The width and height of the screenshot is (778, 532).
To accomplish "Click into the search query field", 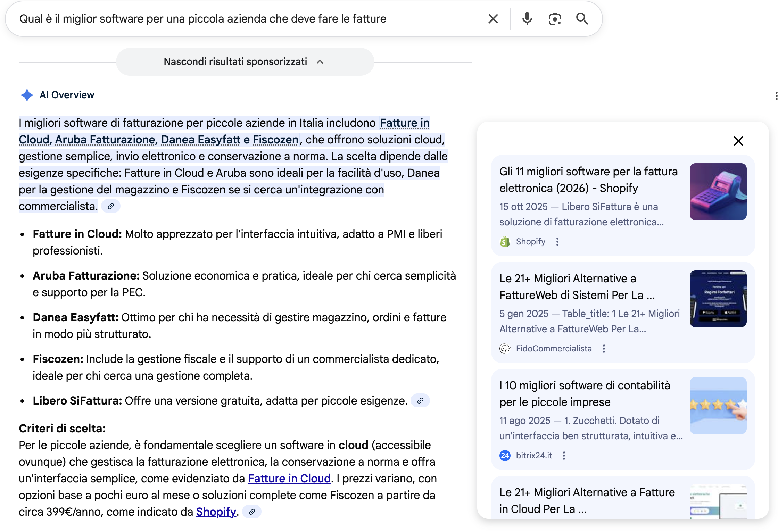I will tap(243, 19).
